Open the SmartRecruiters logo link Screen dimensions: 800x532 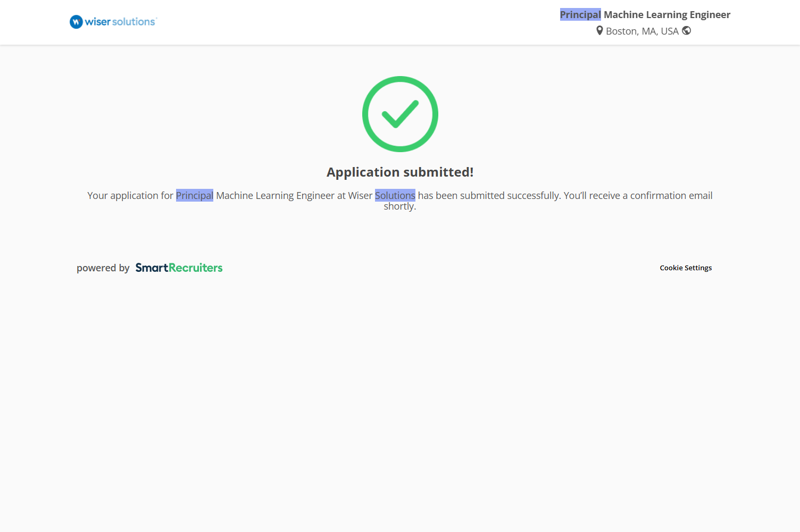(179, 268)
